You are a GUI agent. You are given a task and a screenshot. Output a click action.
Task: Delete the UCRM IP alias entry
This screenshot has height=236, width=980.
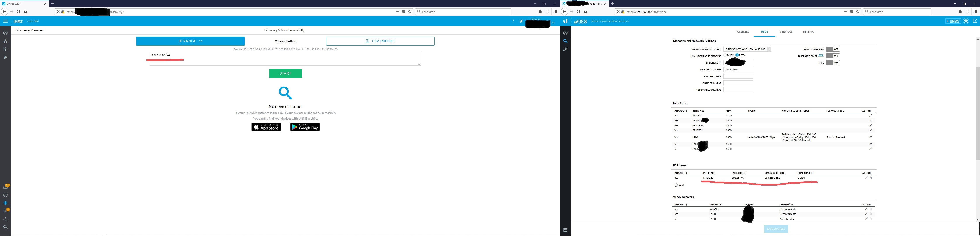pos(870,177)
